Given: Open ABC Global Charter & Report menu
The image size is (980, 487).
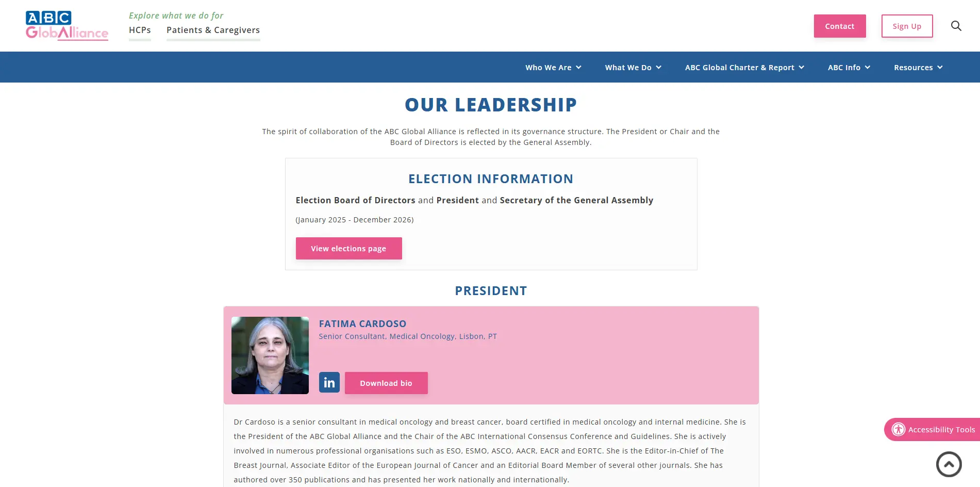Looking at the screenshot, I should [744, 68].
